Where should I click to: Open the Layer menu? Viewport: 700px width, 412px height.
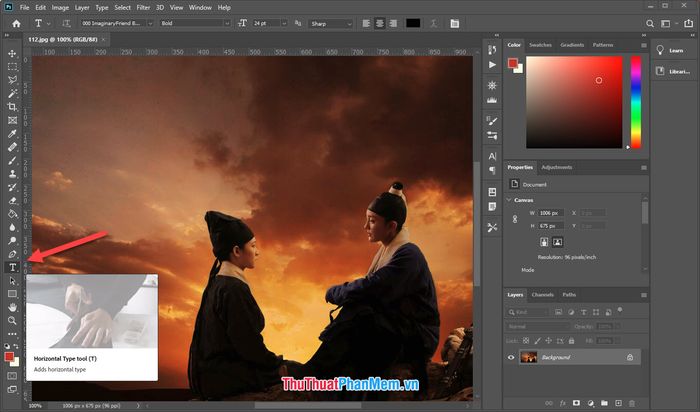click(x=82, y=8)
